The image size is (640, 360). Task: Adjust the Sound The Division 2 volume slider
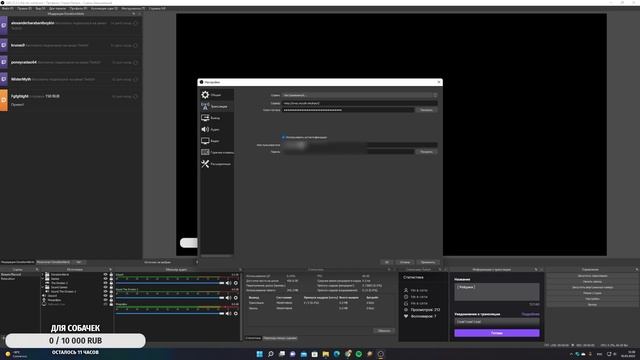(170, 298)
